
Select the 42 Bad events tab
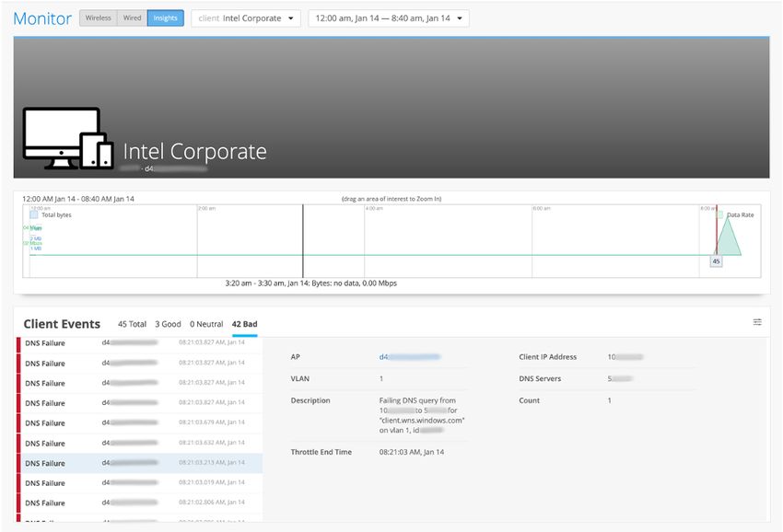tap(245, 324)
